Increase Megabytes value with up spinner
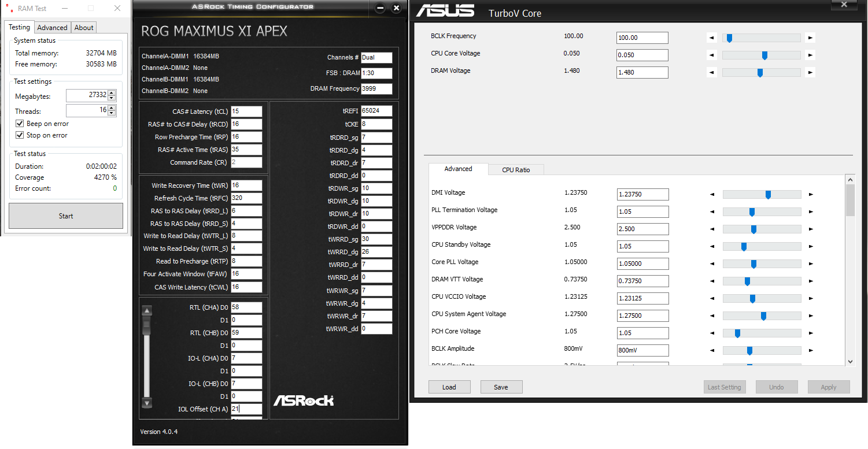The height and width of the screenshot is (449, 868). point(112,93)
